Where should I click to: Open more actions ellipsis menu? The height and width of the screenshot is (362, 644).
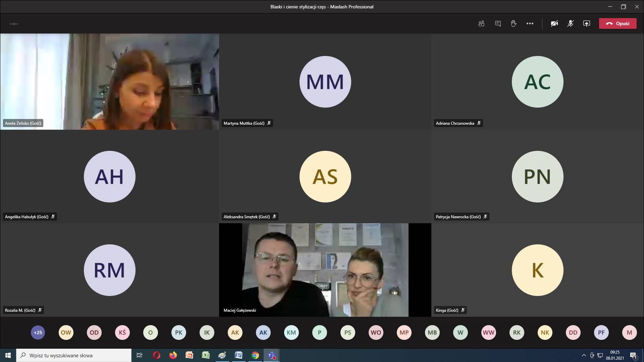pos(530,24)
